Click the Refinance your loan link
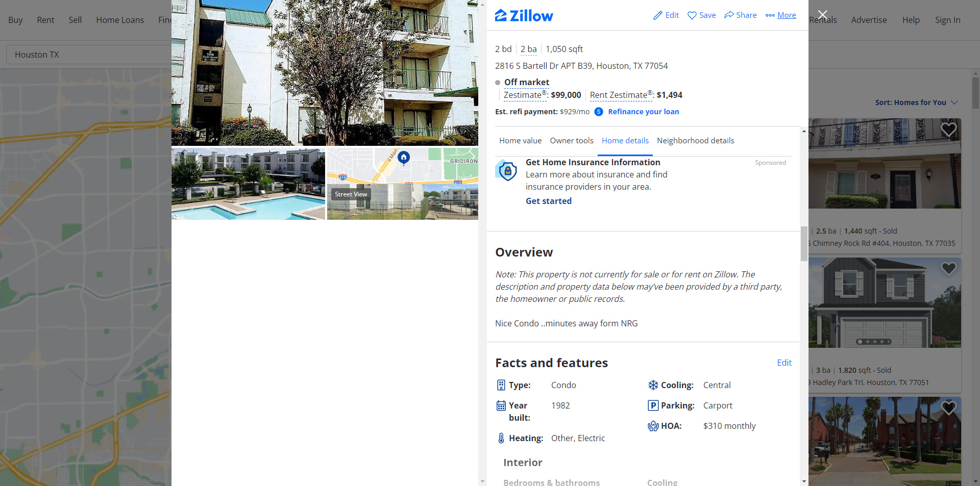 643,112
